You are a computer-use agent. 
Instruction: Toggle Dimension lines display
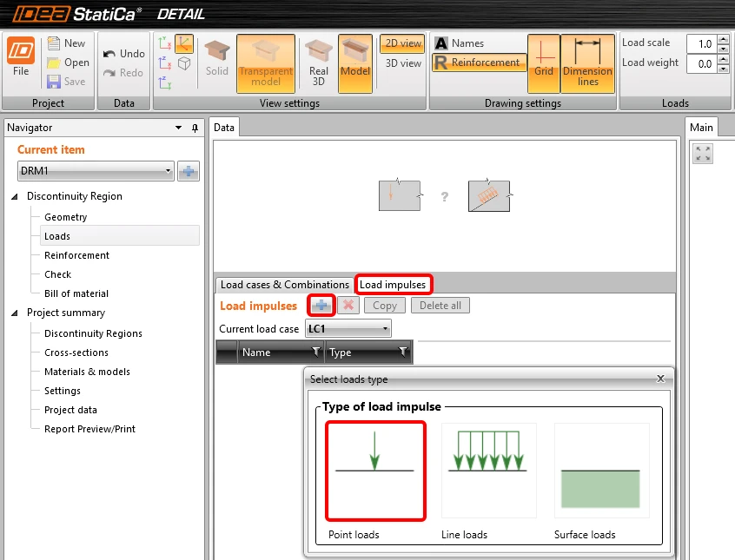588,63
